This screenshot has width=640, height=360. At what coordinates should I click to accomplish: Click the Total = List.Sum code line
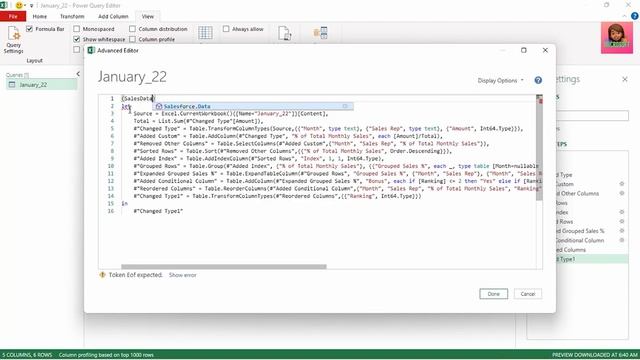click(x=198, y=121)
